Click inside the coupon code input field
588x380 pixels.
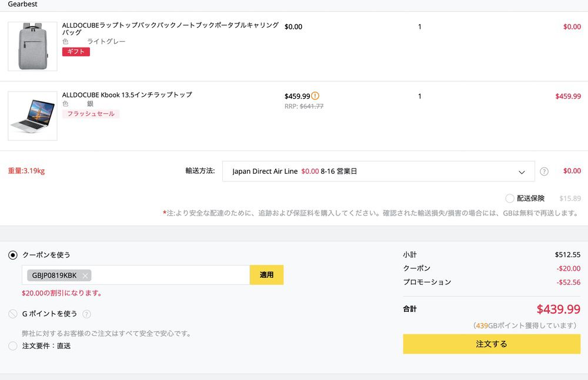(171, 275)
